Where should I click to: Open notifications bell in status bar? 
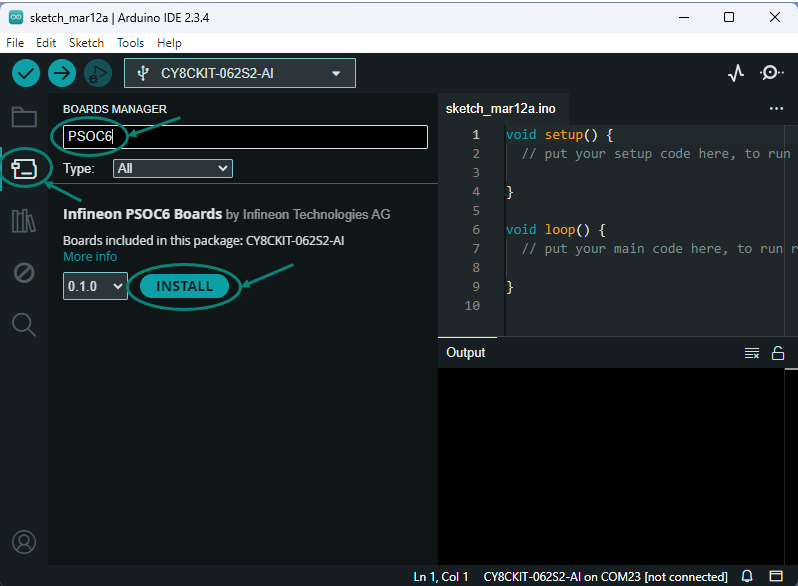pyautogui.click(x=747, y=576)
